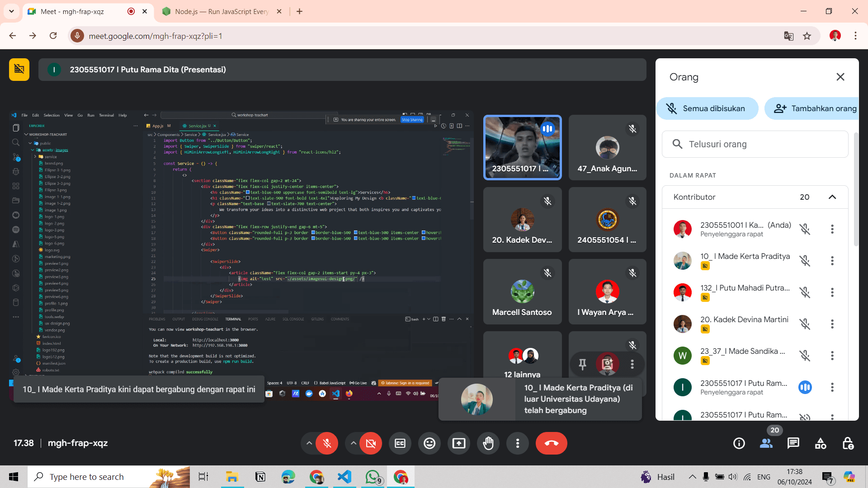Open the activities panel

[820, 443]
